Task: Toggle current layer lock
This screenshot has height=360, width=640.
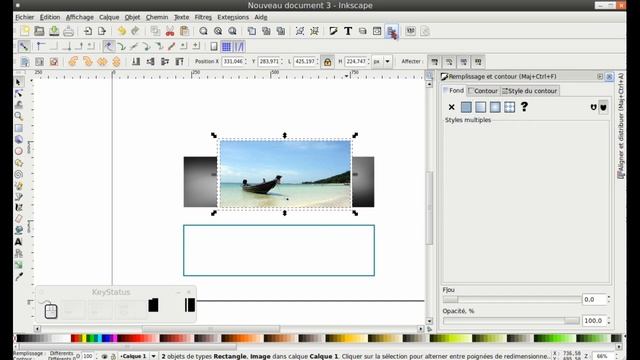Action: pos(113,356)
